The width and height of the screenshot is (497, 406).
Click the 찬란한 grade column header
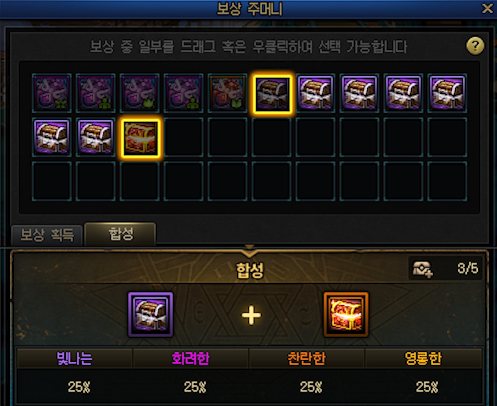[307, 359]
